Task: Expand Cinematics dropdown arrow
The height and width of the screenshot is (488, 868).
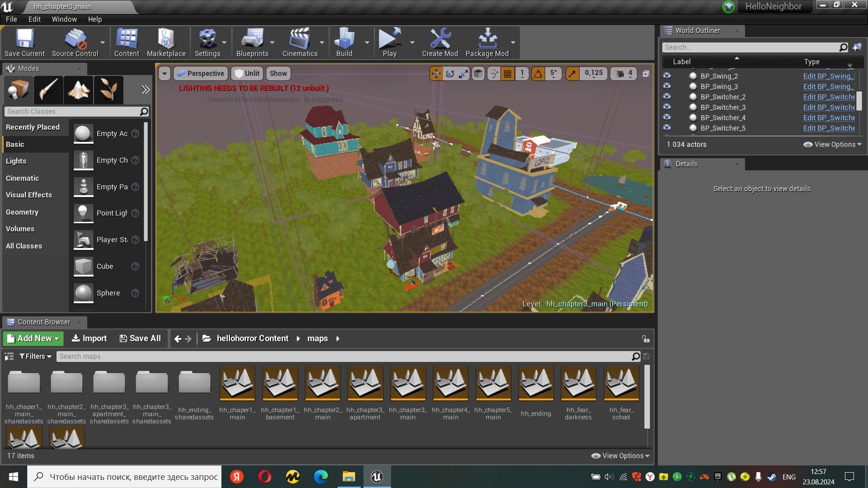Action: pos(322,42)
